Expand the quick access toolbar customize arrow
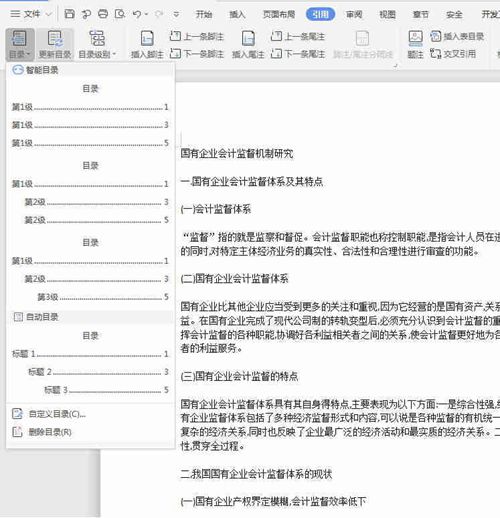Viewport: 500px width, 518px height. tap(176, 14)
